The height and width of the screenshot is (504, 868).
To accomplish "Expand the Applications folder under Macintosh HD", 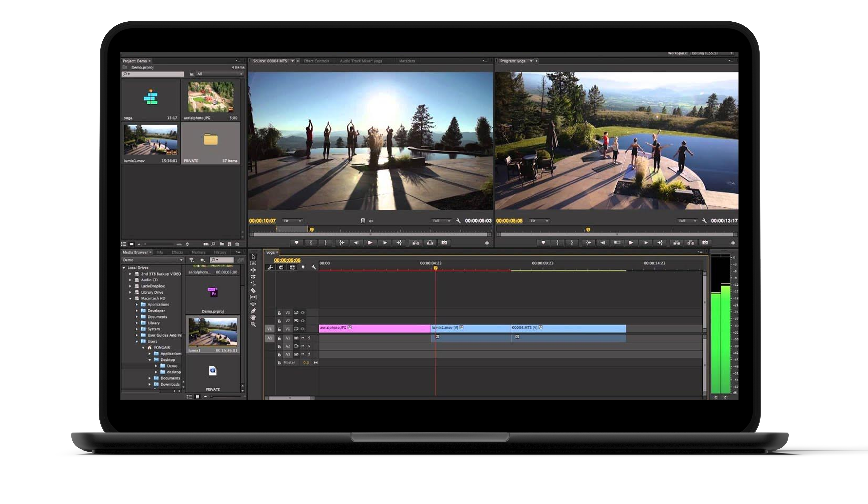I will tap(137, 305).
